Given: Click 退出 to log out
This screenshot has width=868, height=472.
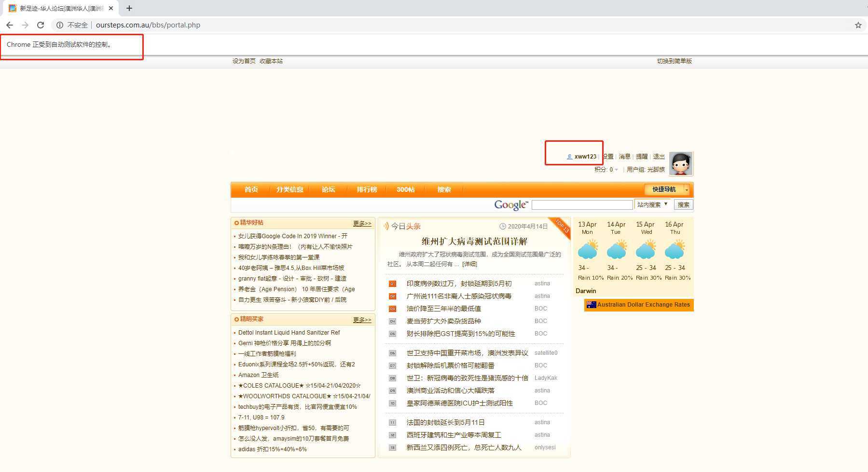Looking at the screenshot, I should [659, 157].
